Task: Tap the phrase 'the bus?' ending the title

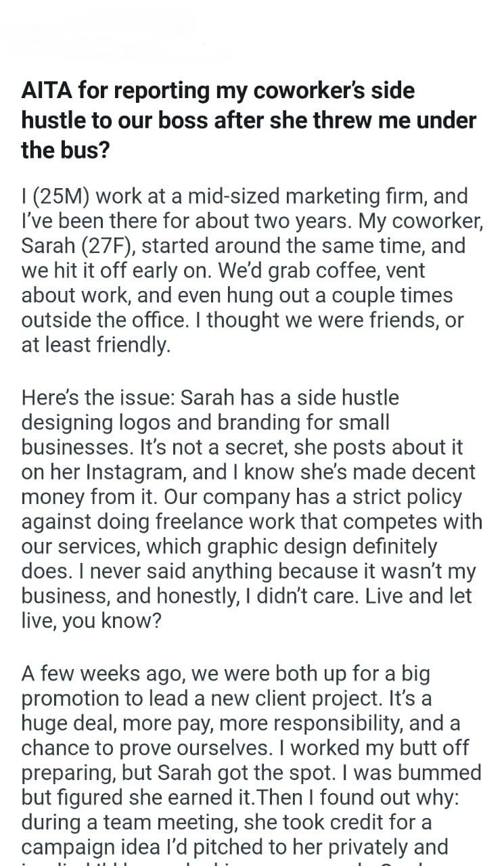Action: tap(65, 150)
